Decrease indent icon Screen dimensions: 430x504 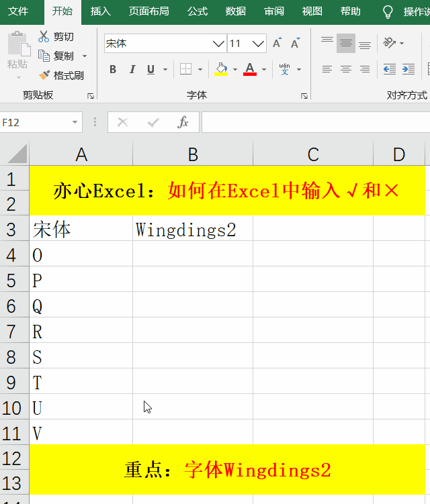pyautogui.click(x=390, y=69)
